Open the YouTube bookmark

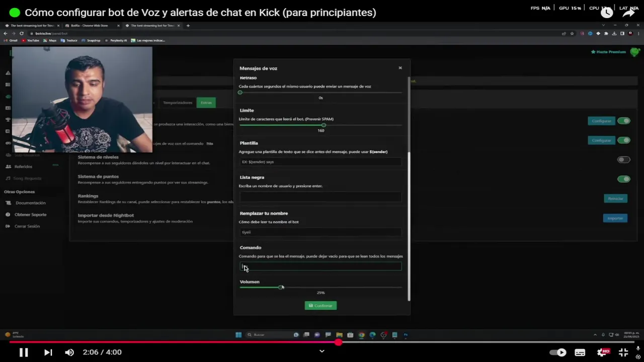31,40
